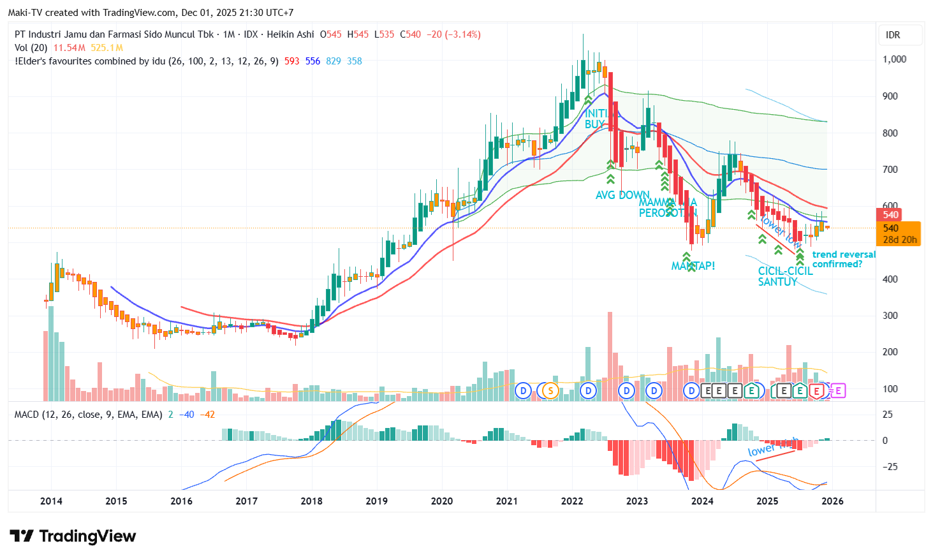Click the CICIL-CICIL SANTUY annotation
Screen dimensions: 933x560
click(786, 276)
